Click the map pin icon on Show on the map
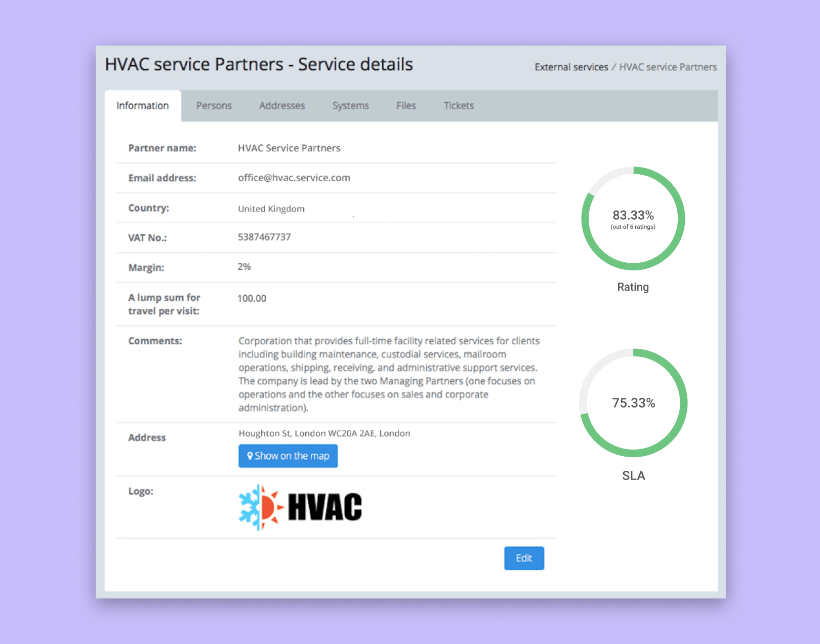820x644 pixels. point(250,456)
